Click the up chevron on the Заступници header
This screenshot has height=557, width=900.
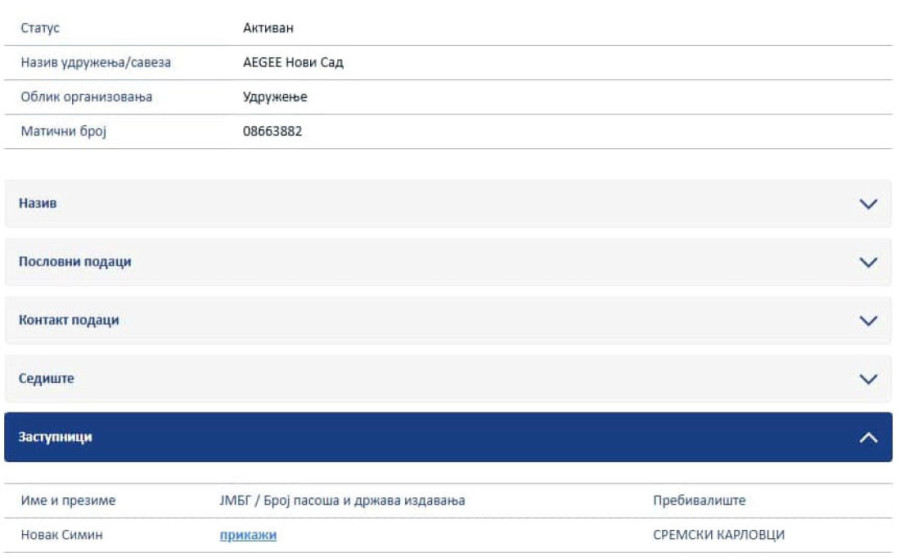(868, 438)
